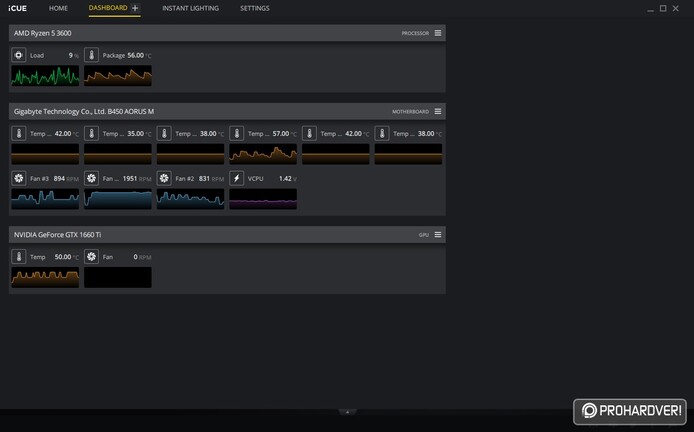
Task: Open the HOME tab
Action: click(58, 8)
